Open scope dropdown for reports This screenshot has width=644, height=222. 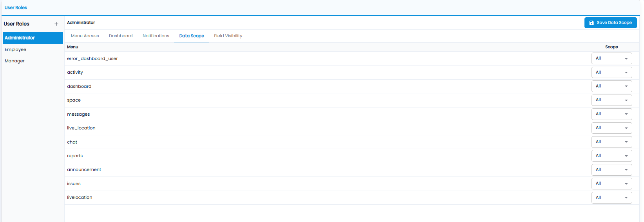point(611,156)
